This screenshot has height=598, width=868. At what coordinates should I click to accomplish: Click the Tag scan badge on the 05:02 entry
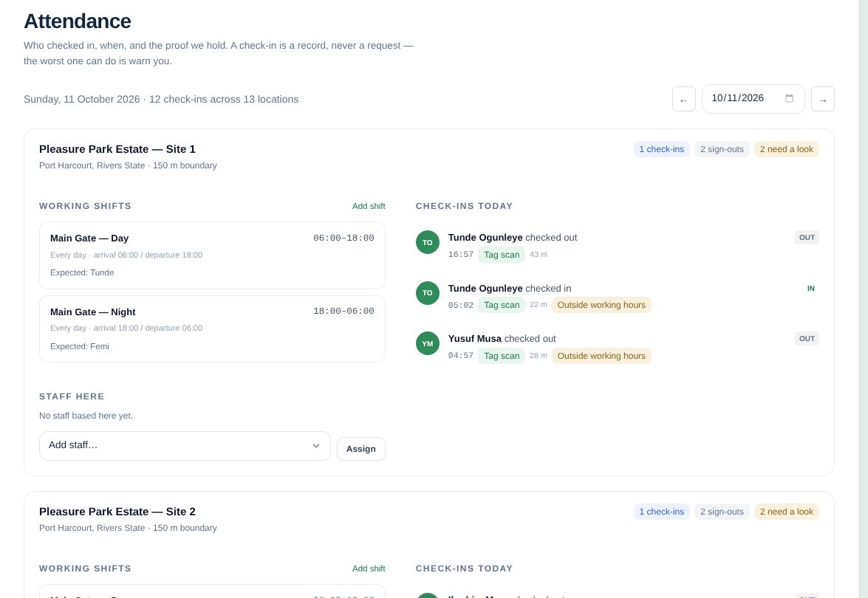click(x=502, y=305)
